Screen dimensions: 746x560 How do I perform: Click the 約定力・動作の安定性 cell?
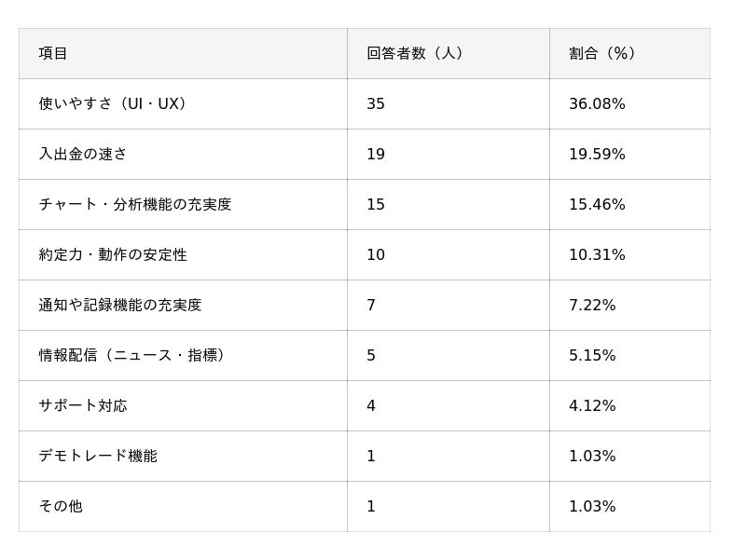[x=113, y=254]
